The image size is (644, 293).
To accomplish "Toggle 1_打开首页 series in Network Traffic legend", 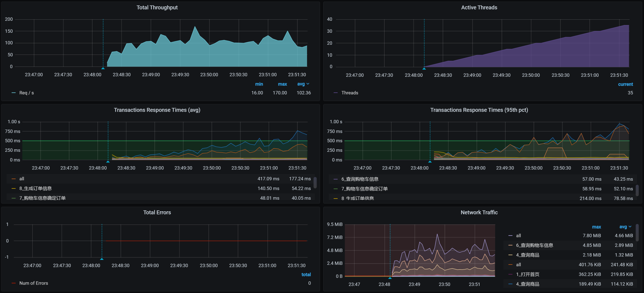I will pyautogui.click(x=527, y=274).
